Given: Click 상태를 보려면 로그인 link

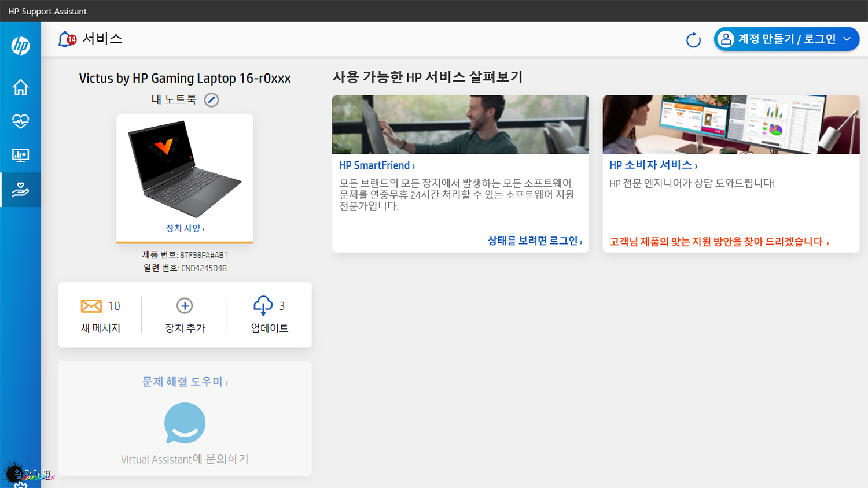Looking at the screenshot, I should 535,241.
